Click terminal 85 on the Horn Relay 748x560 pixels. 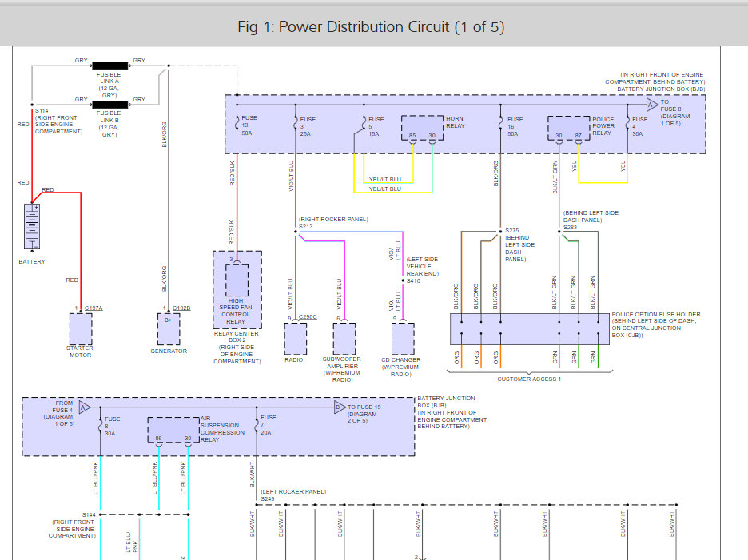(412, 136)
